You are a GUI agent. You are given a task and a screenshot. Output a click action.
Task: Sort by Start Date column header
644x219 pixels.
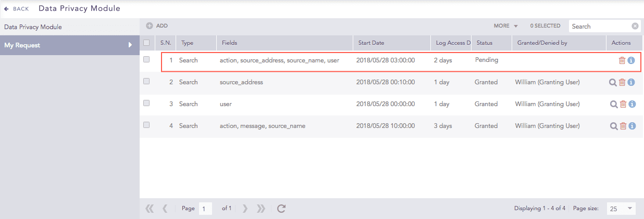click(x=371, y=43)
